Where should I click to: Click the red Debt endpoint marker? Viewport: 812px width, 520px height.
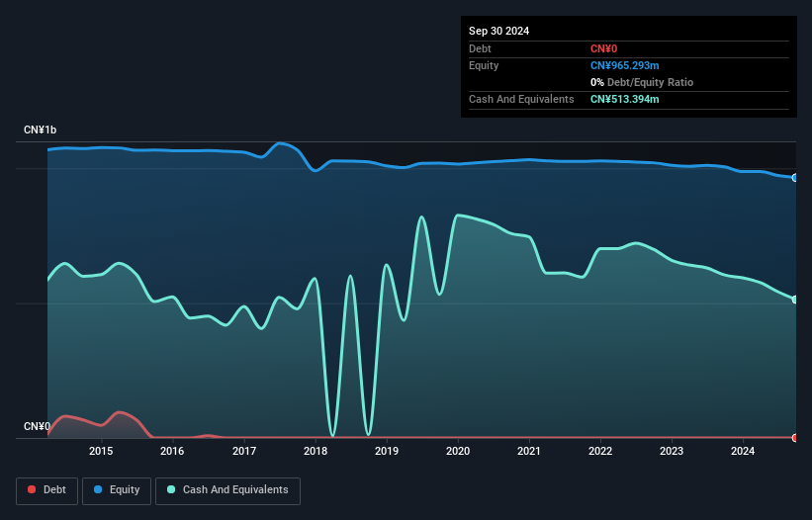(x=795, y=438)
